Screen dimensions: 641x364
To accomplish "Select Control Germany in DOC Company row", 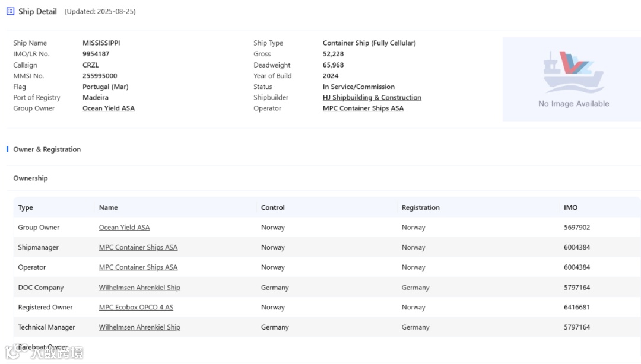I will [x=275, y=288].
